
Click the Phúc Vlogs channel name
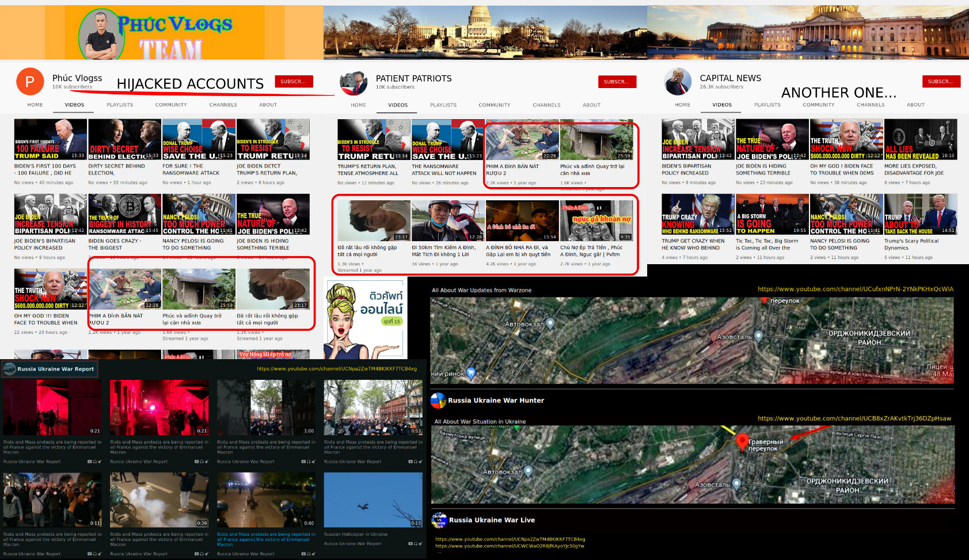(77, 78)
